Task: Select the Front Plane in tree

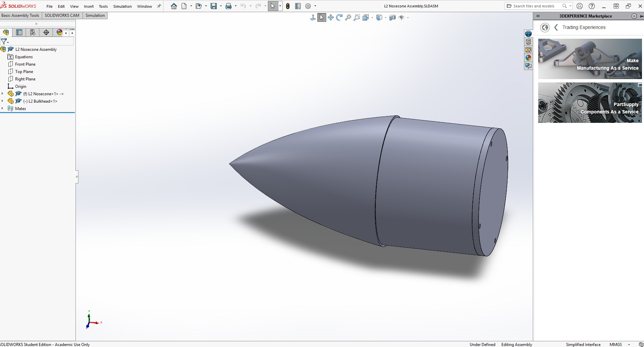Action: coord(22,64)
